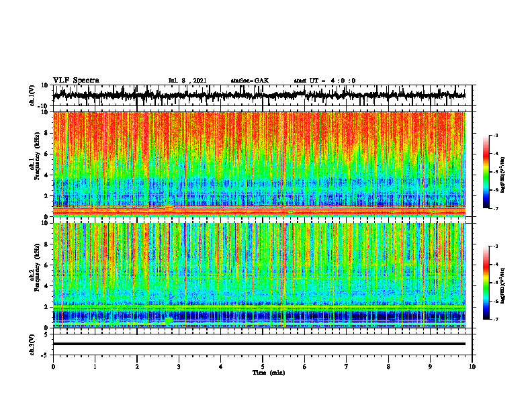Click the time axis tick label "3"
532x411 pixels.
click(179, 367)
